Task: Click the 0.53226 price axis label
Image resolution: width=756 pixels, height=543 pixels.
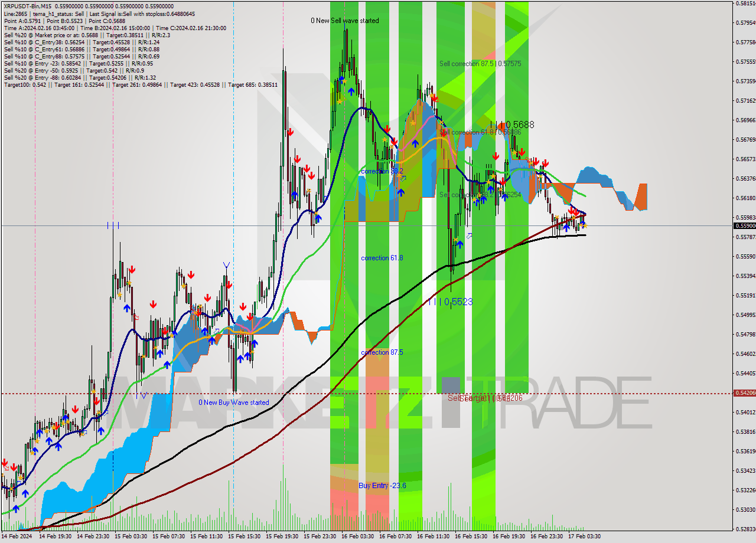Action: point(746,490)
